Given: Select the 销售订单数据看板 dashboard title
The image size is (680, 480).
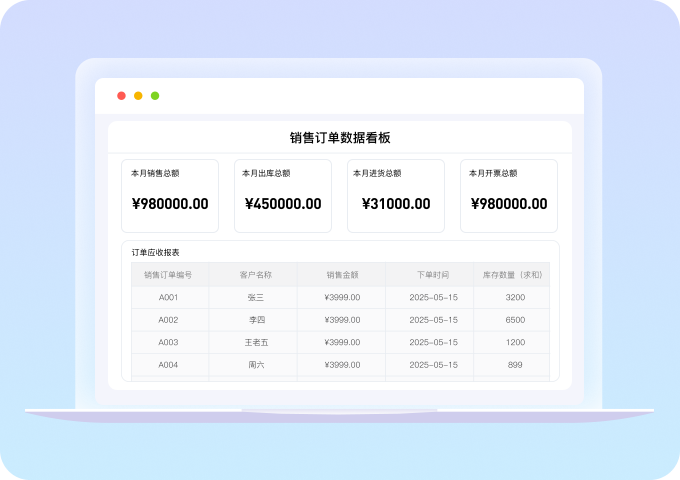Looking at the screenshot, I should (339, 138).
